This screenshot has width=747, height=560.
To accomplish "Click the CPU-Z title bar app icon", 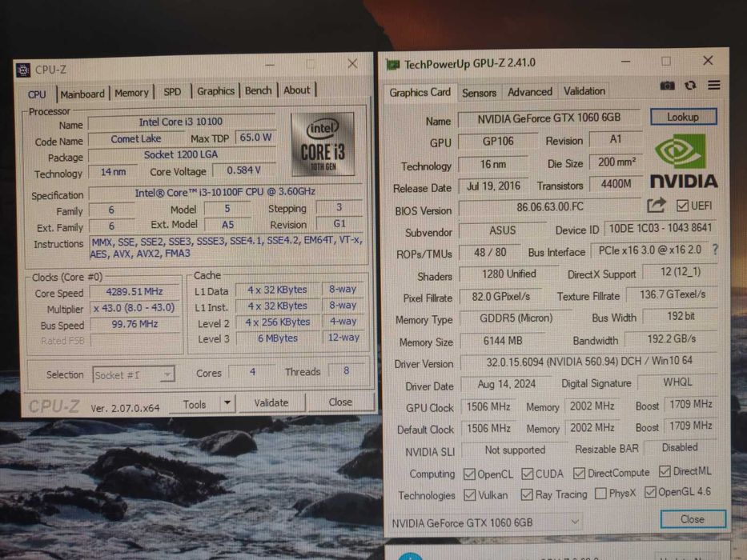I will coord(23,70).
